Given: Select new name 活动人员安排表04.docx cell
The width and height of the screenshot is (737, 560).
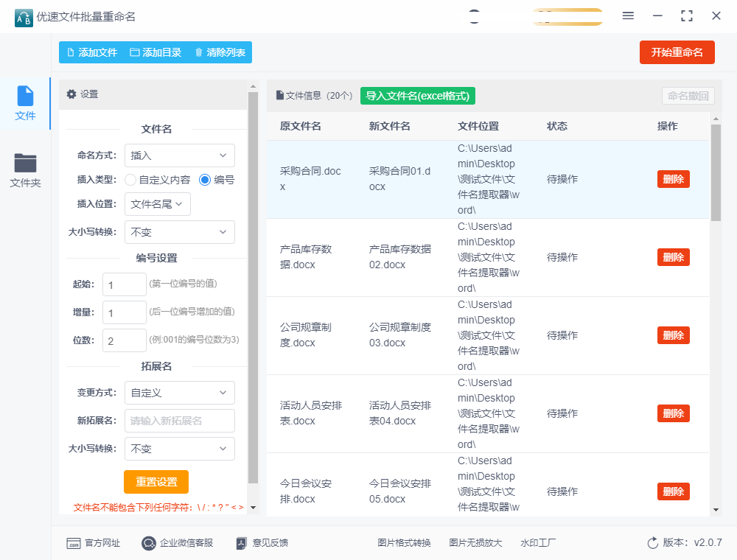Looking at the screenshot, I should (x=400, y=413).
